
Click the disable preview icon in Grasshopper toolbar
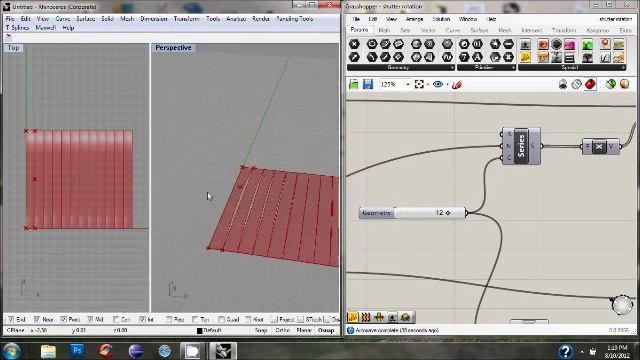pos(563,84)
